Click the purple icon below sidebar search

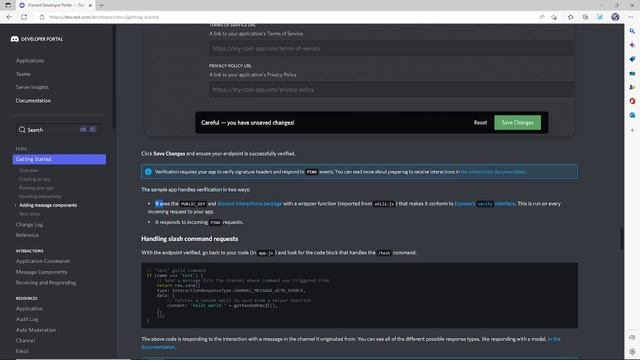point(632,45)
